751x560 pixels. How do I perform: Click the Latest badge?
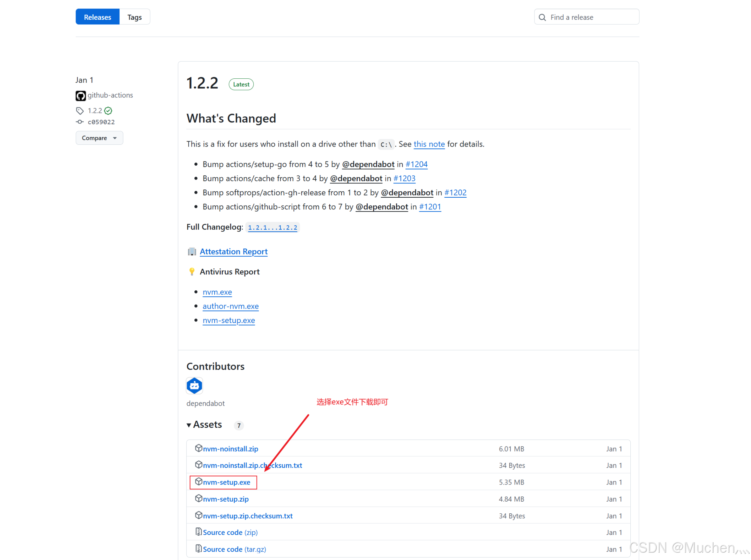click(241, 84)
